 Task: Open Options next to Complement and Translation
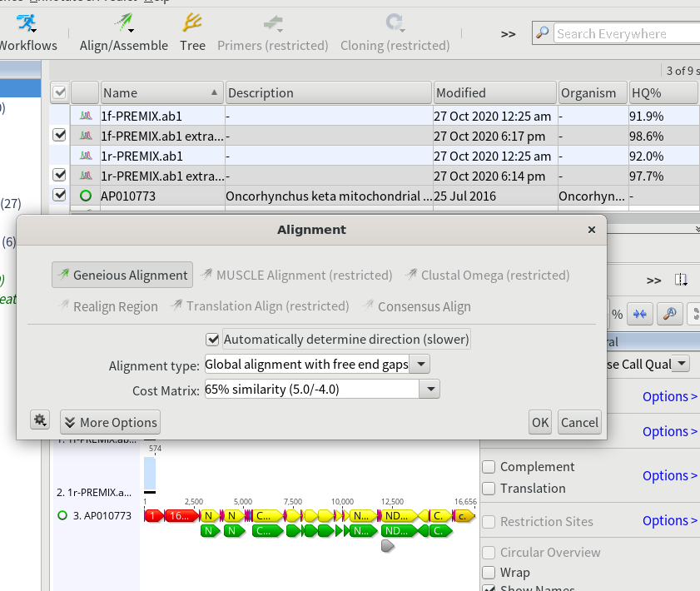pos(670,476)
